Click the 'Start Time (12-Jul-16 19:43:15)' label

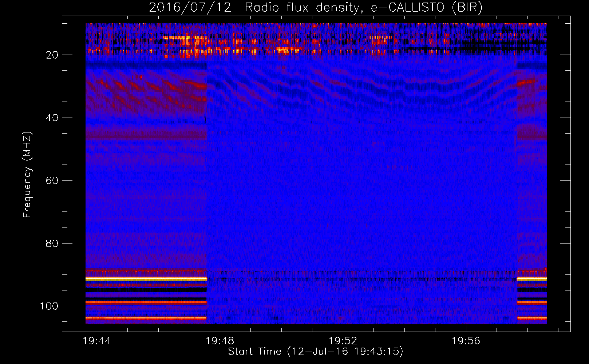(x=316, y=352)
